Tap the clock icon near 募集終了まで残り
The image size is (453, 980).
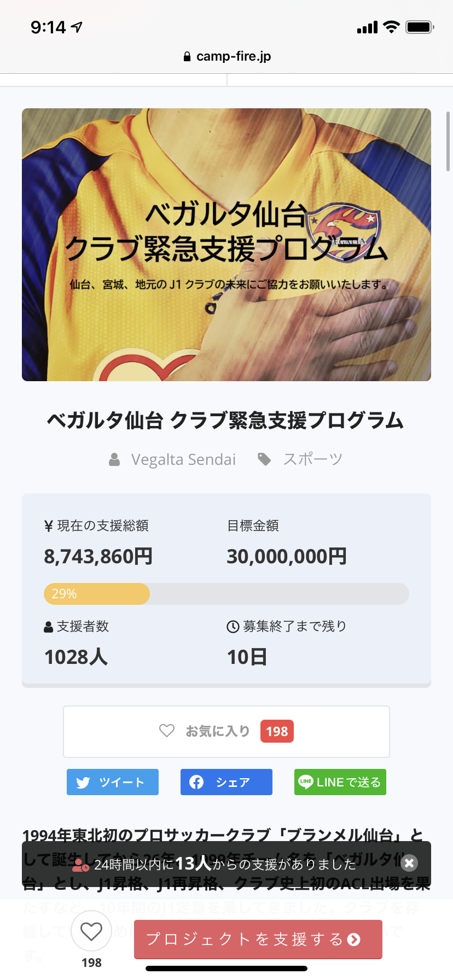[233, 627]
